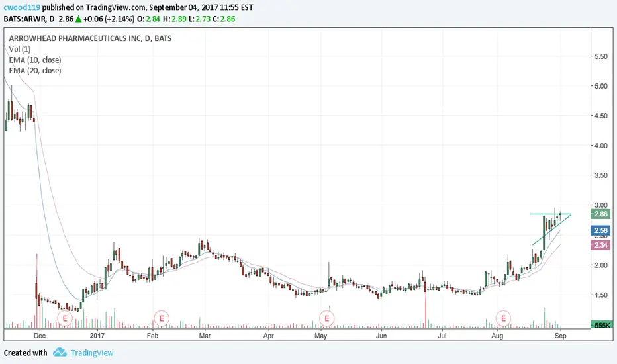The image size is (617, 364).
Task: Click the pink 2.34 EMA value label
Action: 601,245
